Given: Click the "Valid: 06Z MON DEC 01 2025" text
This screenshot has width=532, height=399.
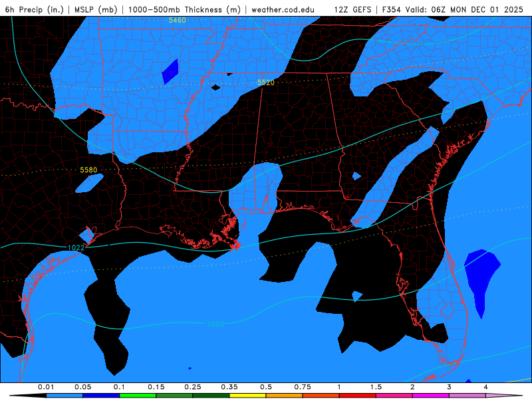Looking at the screenshot, I should coord(464,9).
